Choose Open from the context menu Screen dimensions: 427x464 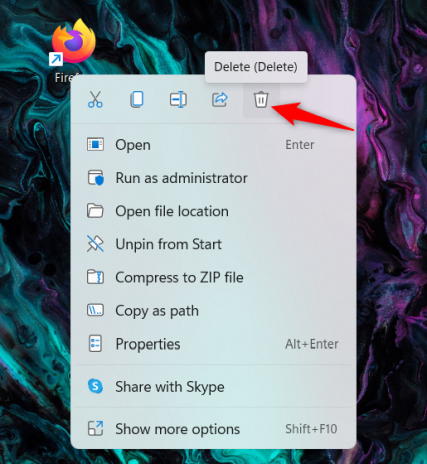(213, 145)
